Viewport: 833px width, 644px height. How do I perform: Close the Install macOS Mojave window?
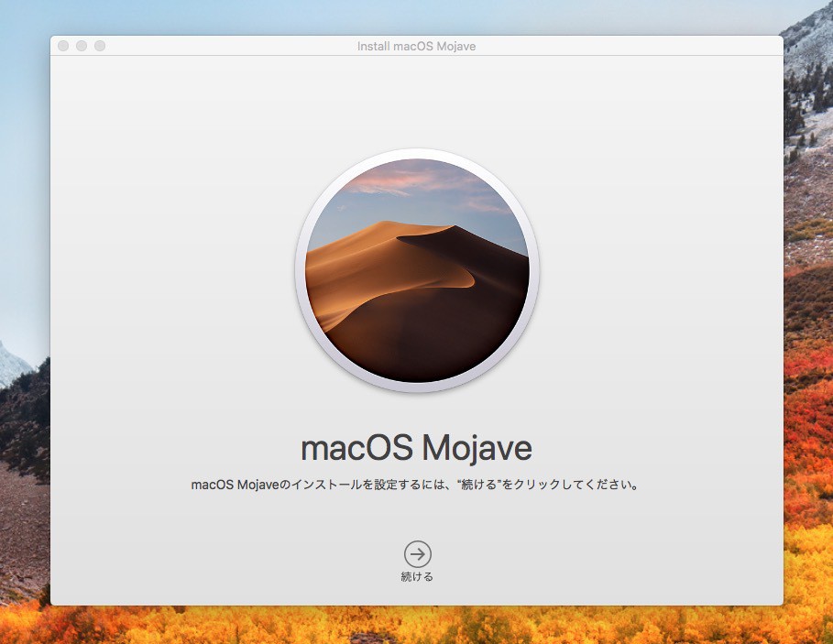pyautogui.click(x=63, y=46)
